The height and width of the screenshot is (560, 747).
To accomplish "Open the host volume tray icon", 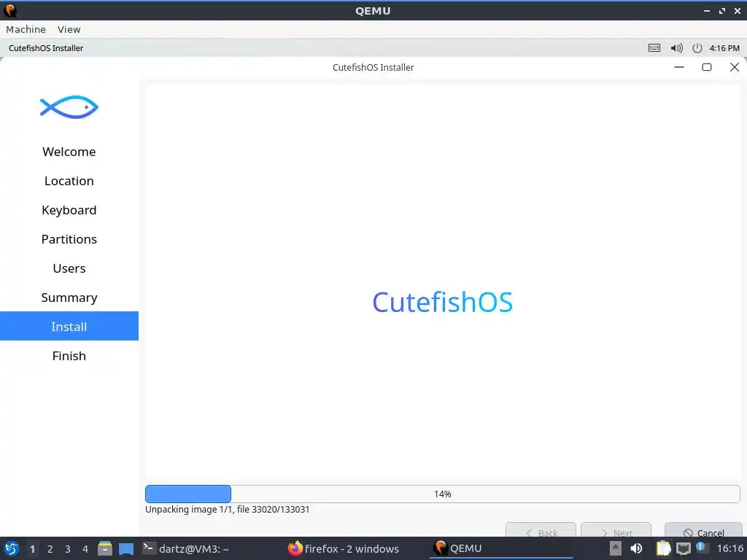I will pyautogui.click(x=636, y=548).
